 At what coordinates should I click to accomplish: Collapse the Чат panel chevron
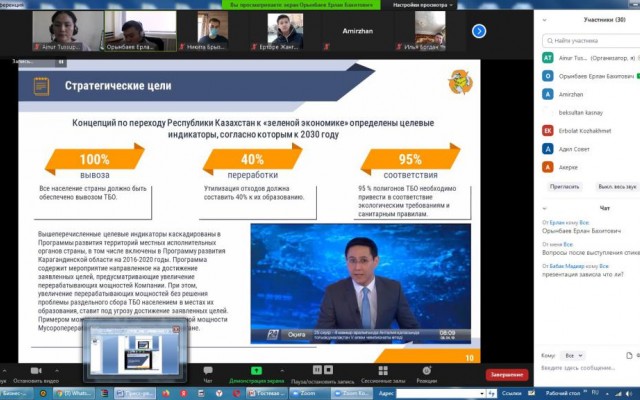click(x=544, y=208)
